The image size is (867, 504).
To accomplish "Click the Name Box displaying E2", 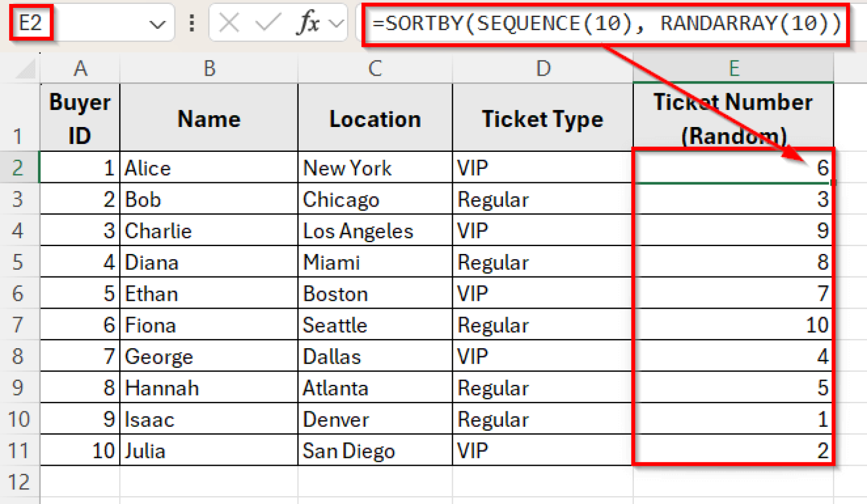I will tap(31, 23).
